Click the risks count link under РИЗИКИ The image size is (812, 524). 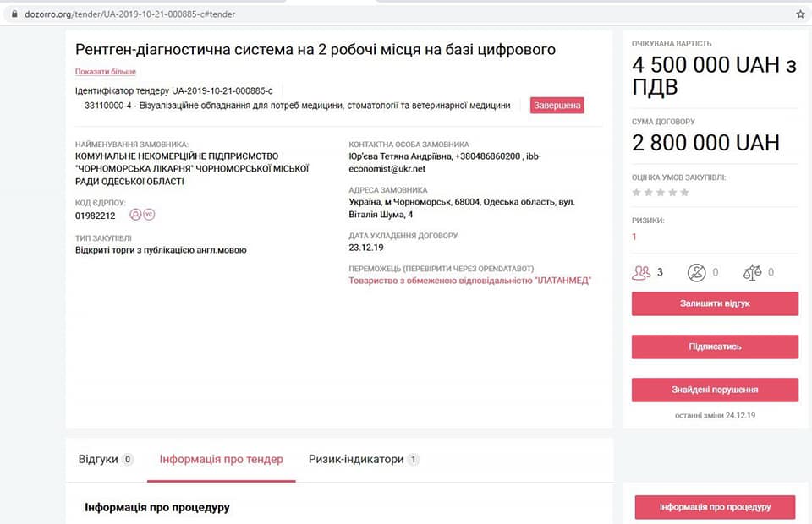[634, 237]
